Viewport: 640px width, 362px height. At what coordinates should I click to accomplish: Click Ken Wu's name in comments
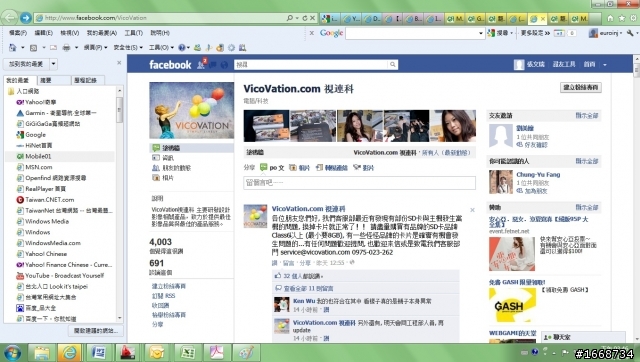(304, 301)
